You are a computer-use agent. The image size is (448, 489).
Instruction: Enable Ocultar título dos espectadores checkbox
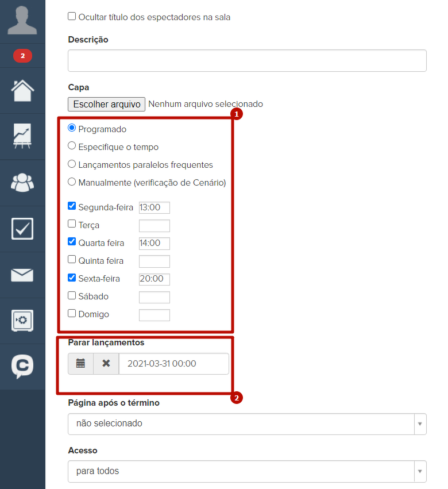coord(72,17)
